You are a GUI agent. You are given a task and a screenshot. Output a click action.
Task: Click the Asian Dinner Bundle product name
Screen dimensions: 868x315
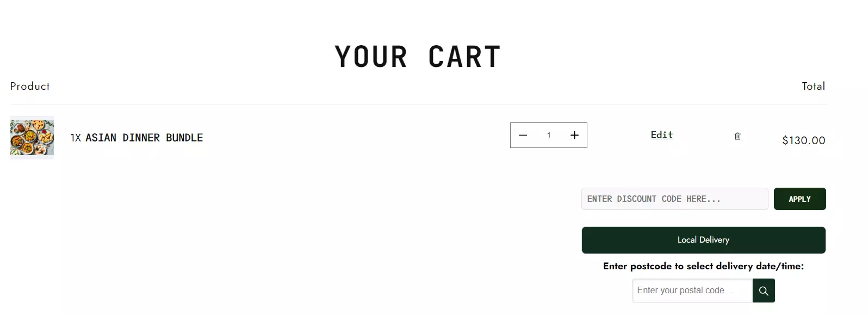pos(144,138)
